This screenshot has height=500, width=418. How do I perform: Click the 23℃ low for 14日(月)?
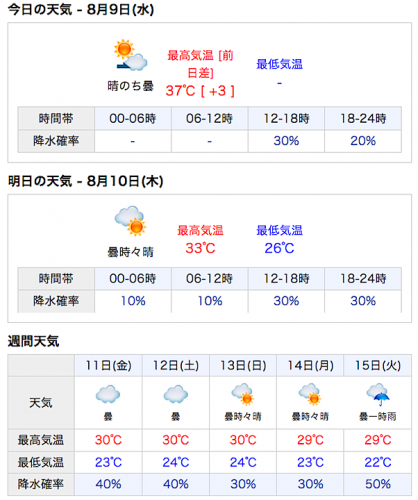coord(310,462)
